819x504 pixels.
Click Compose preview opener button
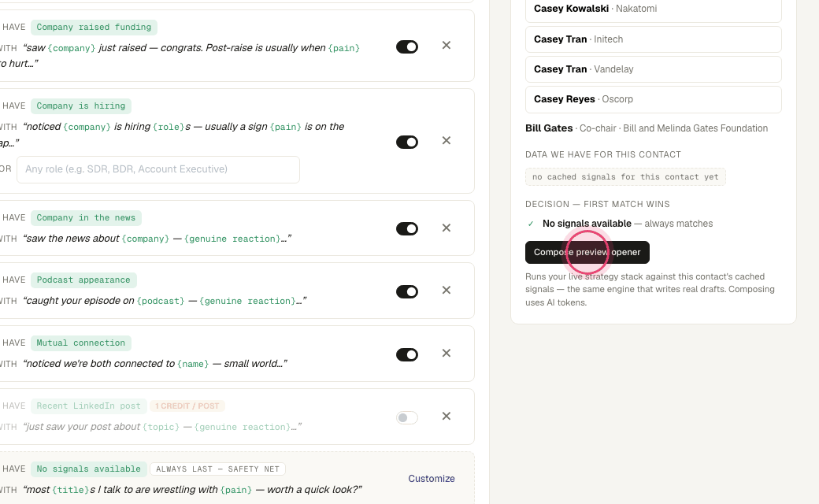(587, 252)
